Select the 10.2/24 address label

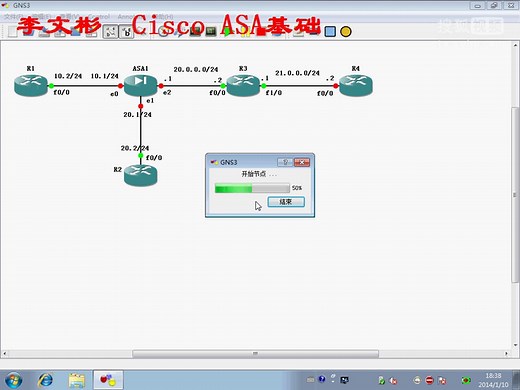(x=68, y=76)
